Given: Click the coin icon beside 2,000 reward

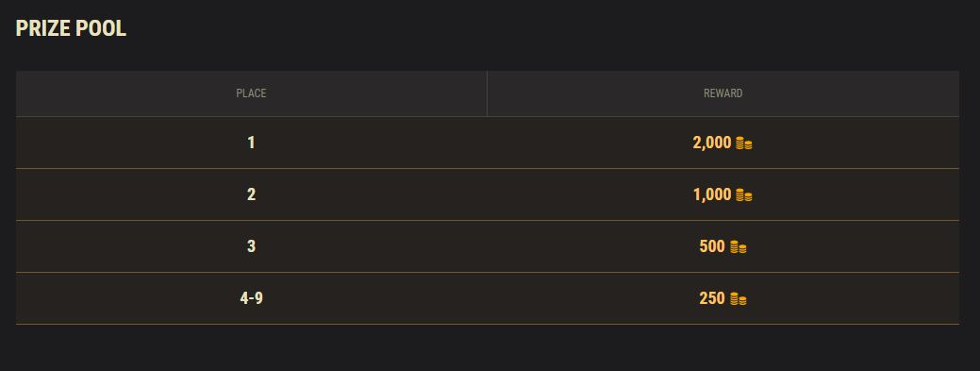Looking at the screenshot, I should click(x=744, y=143).
